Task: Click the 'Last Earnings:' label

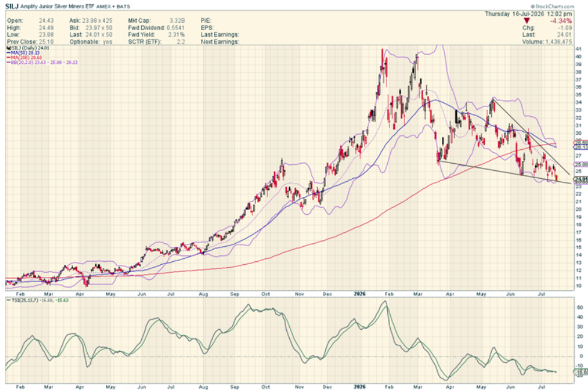Action: coord(220,34)
